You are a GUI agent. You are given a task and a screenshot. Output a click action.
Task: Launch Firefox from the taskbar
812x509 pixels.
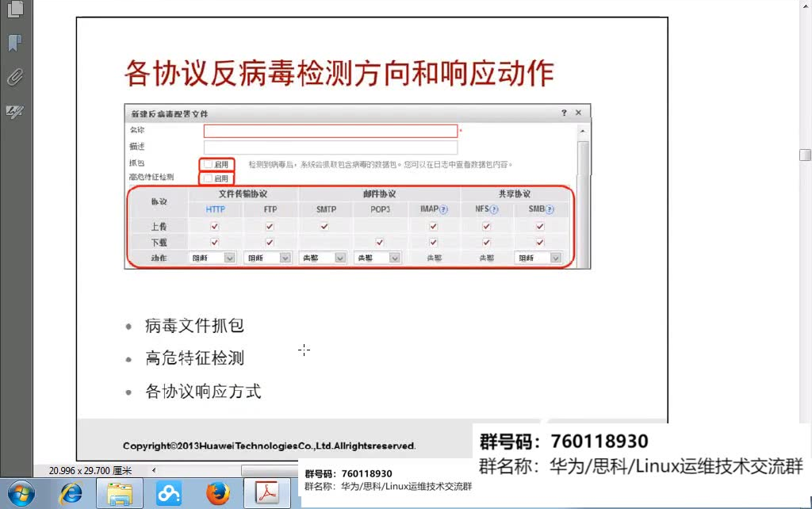coord(220,493)
